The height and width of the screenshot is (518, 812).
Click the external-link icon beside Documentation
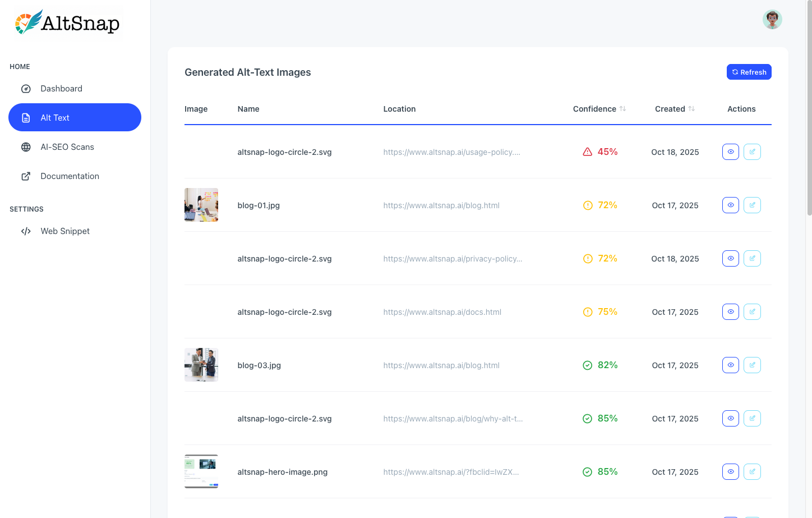[x=26, y=176]
